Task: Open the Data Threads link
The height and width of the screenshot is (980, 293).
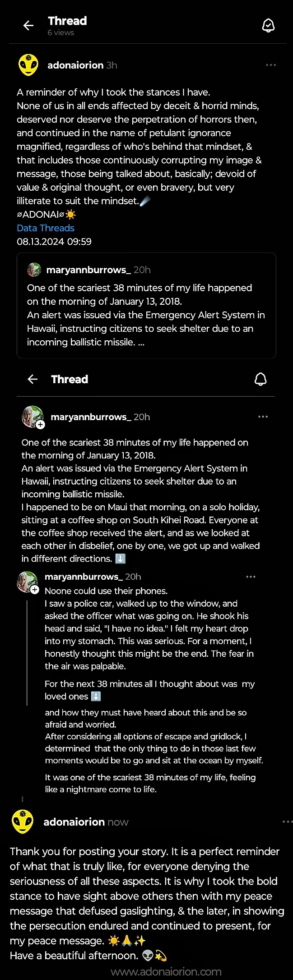Action: [46, 228]
